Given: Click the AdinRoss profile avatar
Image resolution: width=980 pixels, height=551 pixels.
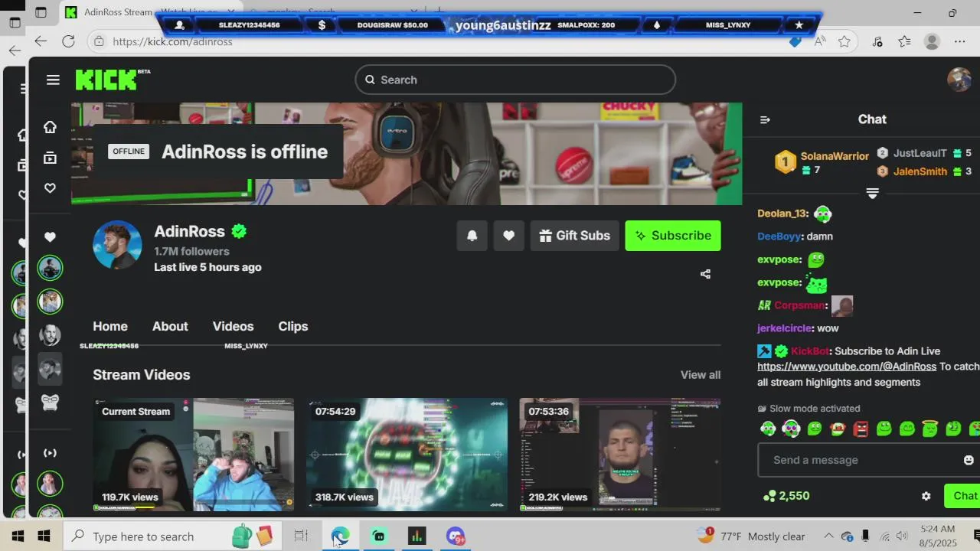Looking at the screenshot, I should (117, 245).
